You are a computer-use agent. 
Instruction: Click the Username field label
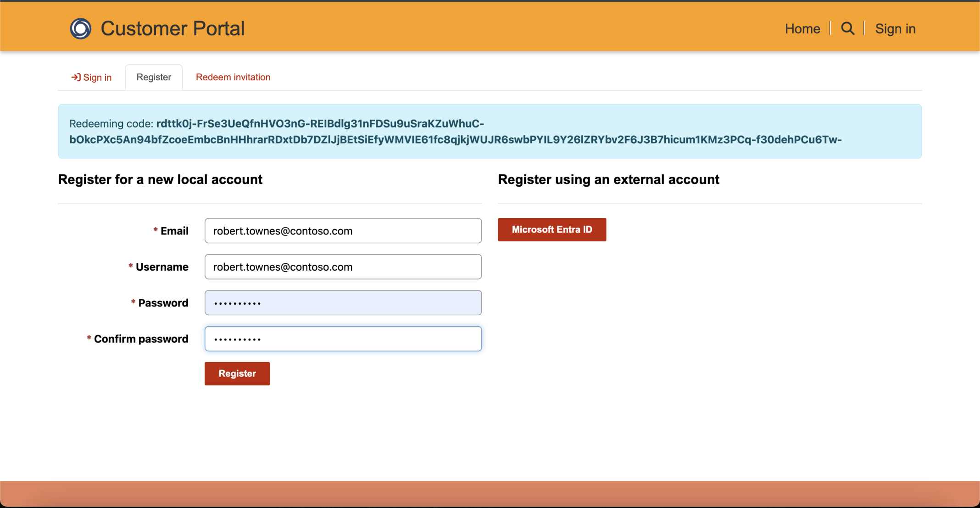click(162, 267)
